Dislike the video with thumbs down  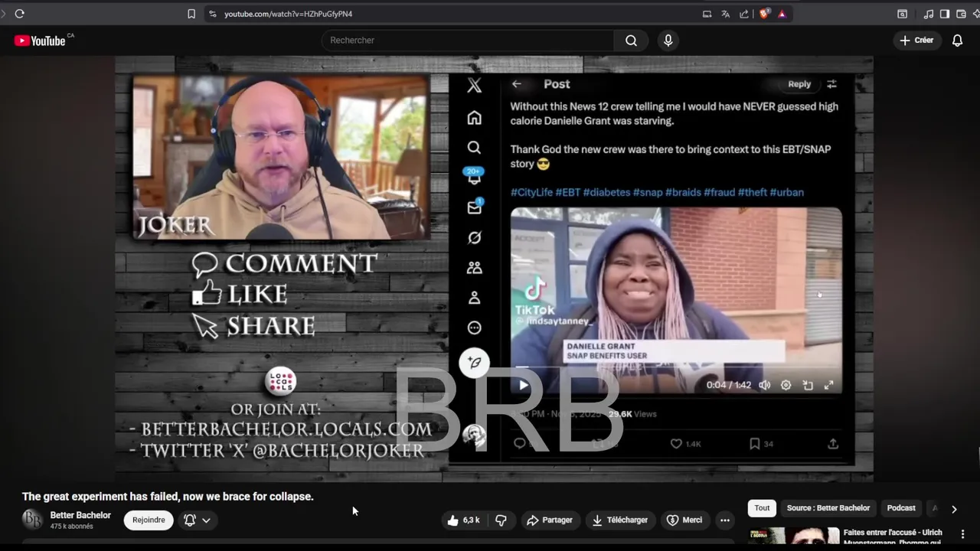tap(501, 520)
